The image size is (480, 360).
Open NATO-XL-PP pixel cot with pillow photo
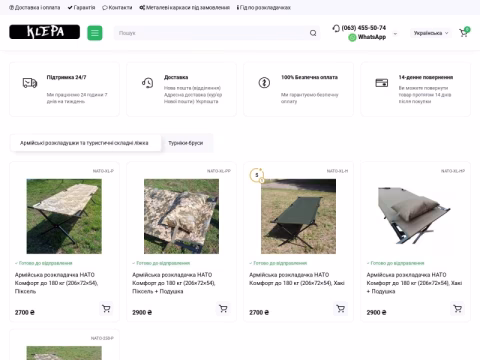(x=181, y=216)
